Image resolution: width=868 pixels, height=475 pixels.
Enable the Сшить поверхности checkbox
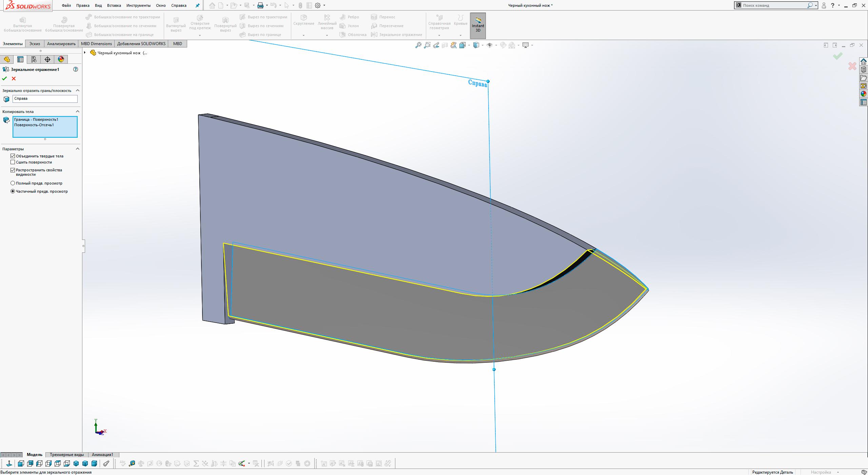(13, 162)
